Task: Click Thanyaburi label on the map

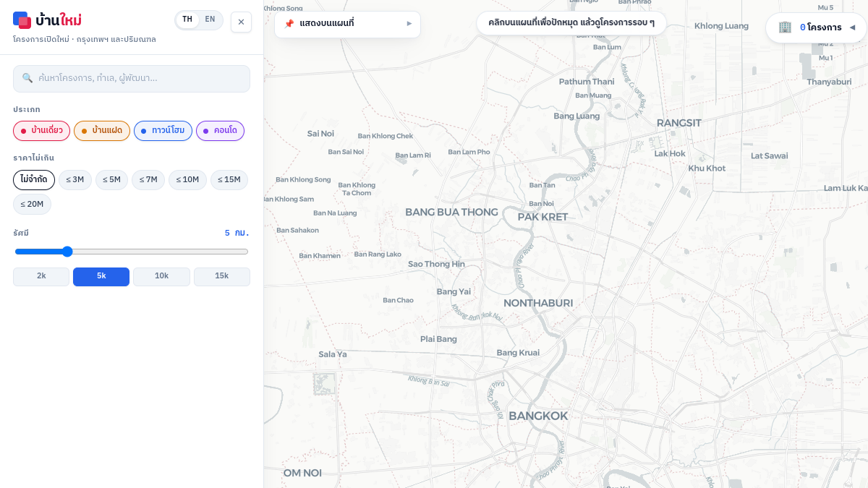Action: click(829, 82)
